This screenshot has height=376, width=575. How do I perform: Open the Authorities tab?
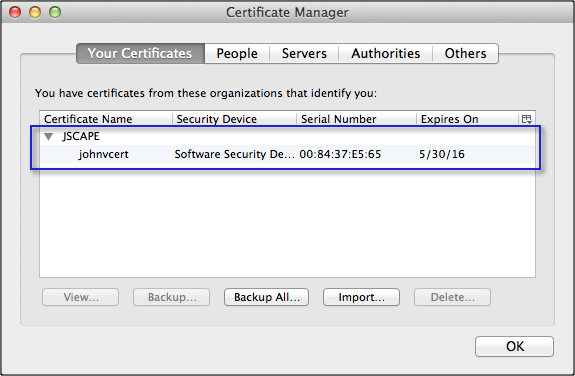(x=385, y=54)
